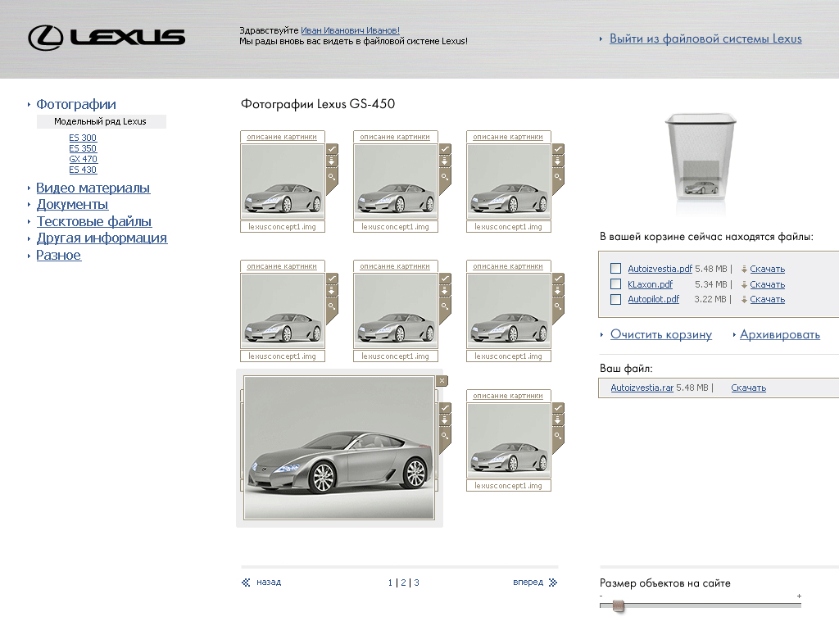Click the Lexus logo in the header

click(x=107, y=37)
